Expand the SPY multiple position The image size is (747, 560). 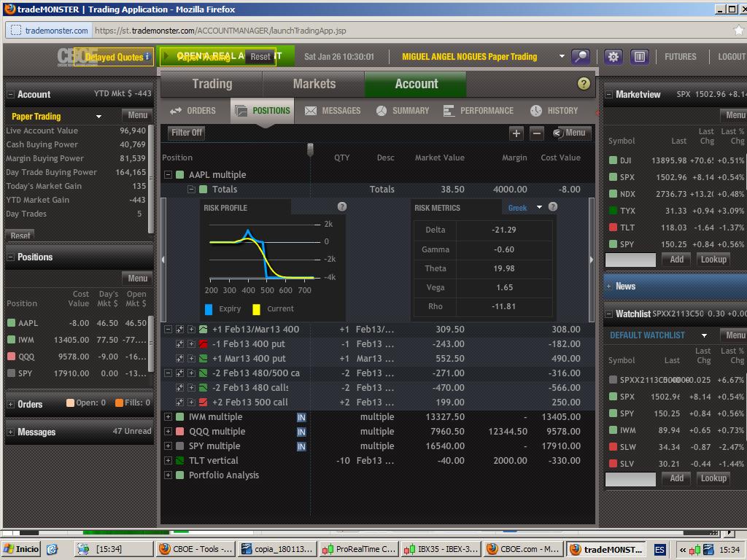[x=168, y=446]
